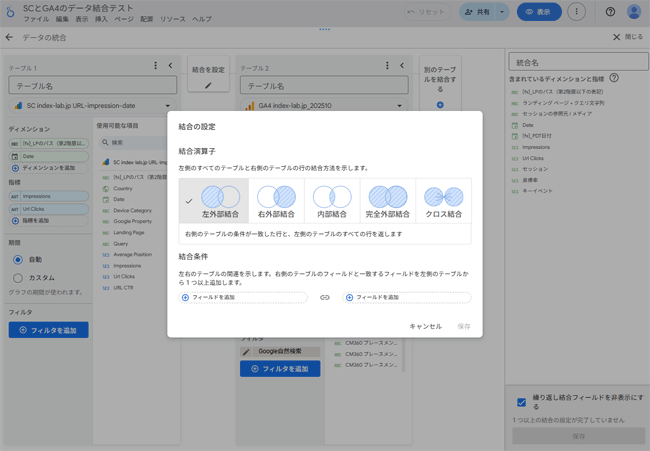Select the 完全外部結合 join operator
Image resolution: width=650 pixels, height=451 pixels.
point(388,201)
